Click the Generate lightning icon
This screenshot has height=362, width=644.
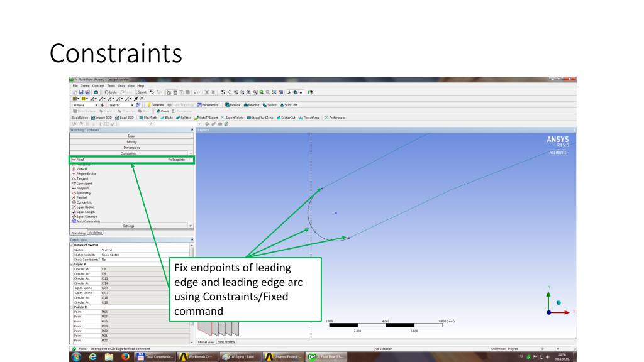click(x=148, y=105)
